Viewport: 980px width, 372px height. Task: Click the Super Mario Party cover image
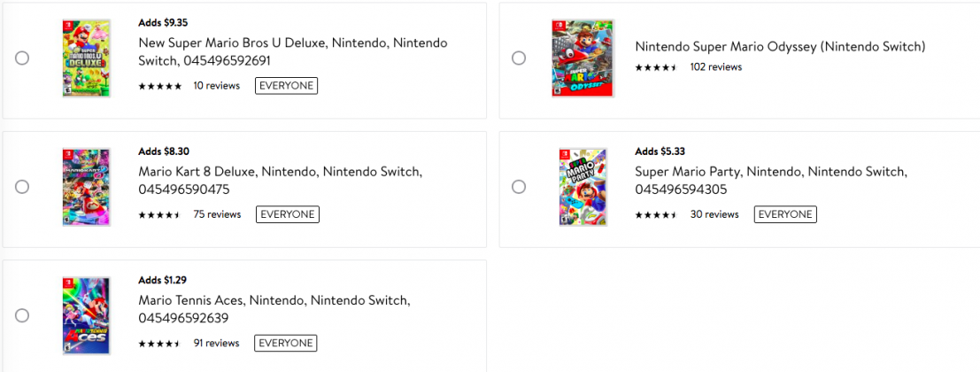pos(583,187)
